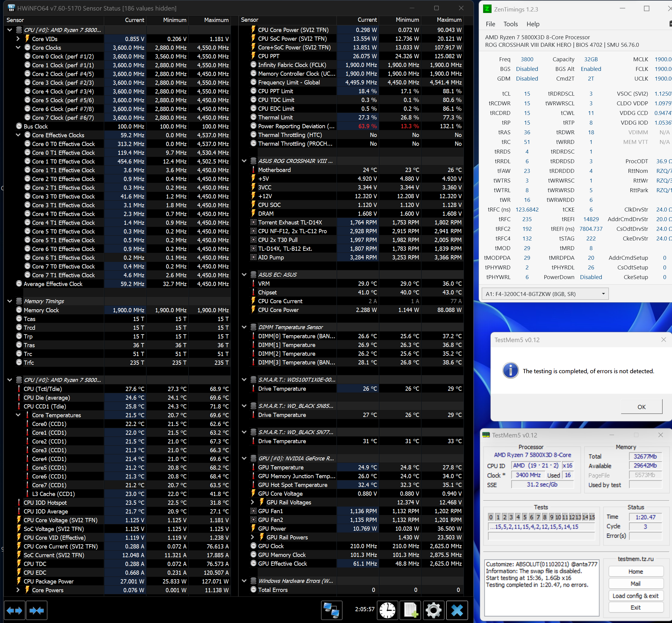
Task: Click the HWiNFO64 title bar app icon
Action: (x=11, y=8)
